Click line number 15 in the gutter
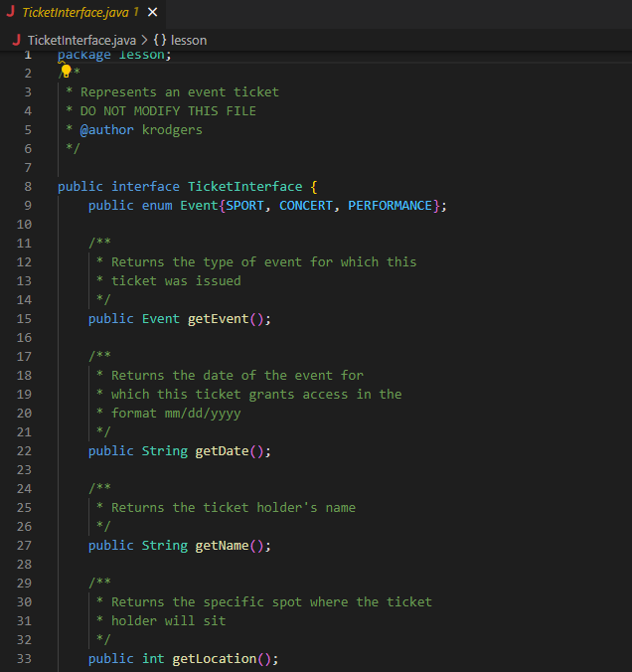The image size is (632, 672). click(x=24, y=318)
